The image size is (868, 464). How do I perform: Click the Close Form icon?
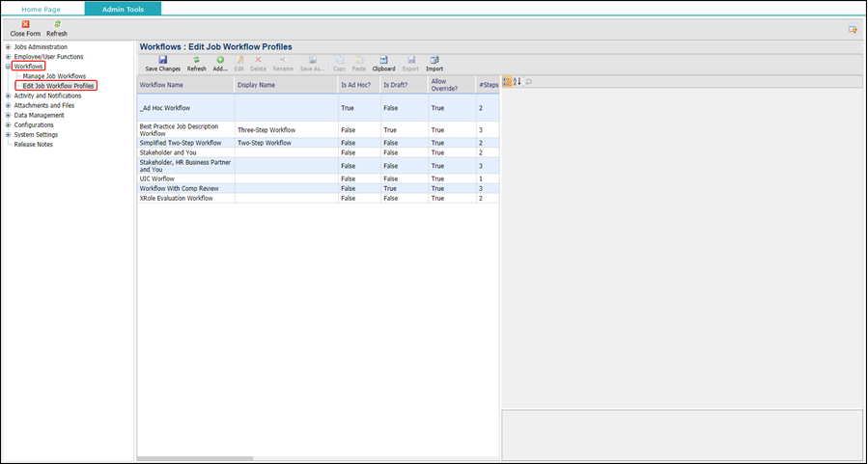coord(25,24)
